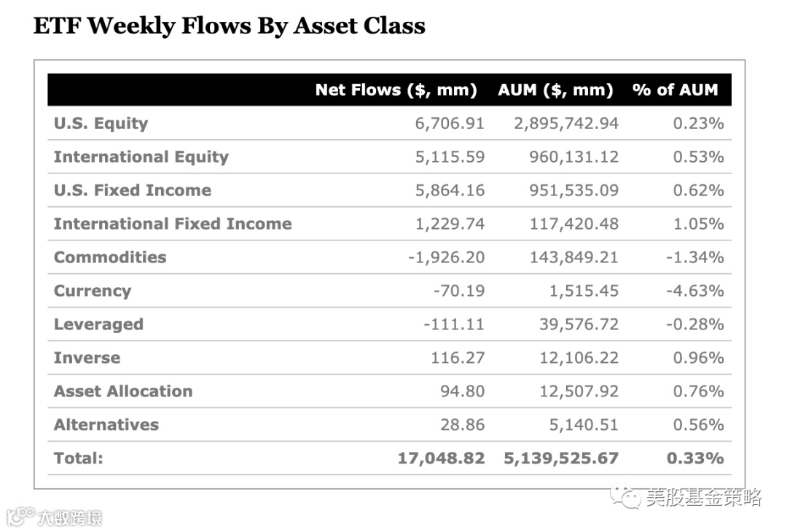Screen dimensions: 787x532
Task: Click the Commodities row label
Action: click(x=110, y=257)
